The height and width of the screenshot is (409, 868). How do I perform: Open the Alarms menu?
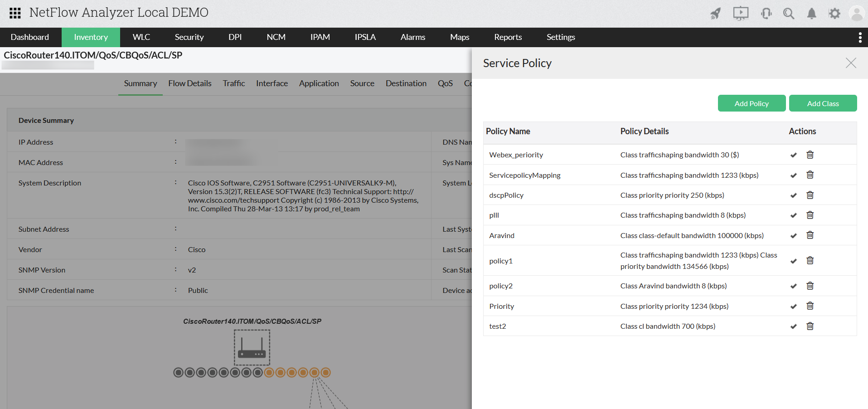click(413, 37)
